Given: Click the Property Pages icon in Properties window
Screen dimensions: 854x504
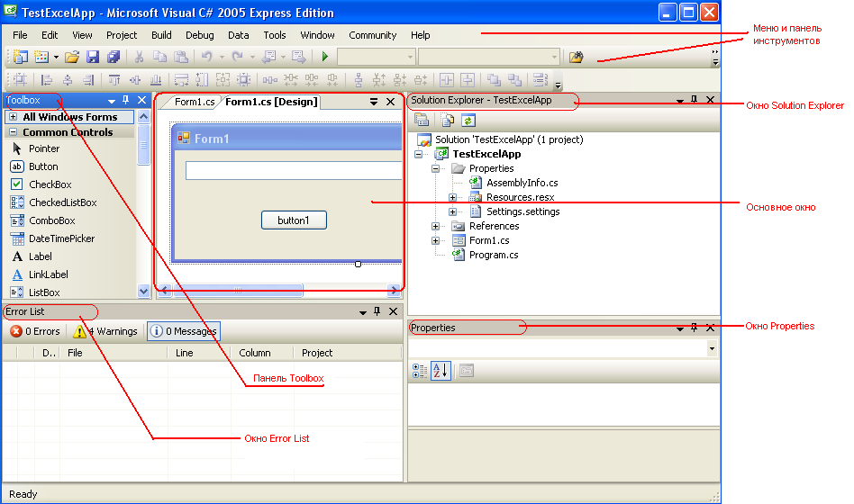Looking at the screenshot, I should coord(467,371).
